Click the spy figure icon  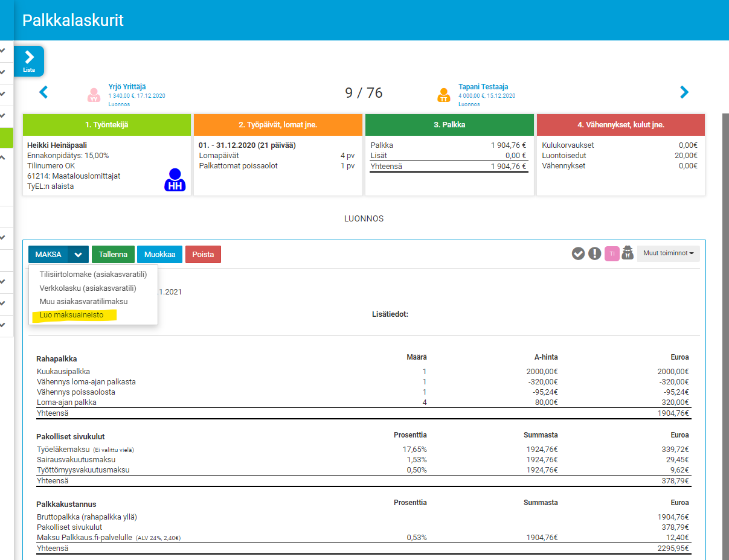tap(628, 253)
